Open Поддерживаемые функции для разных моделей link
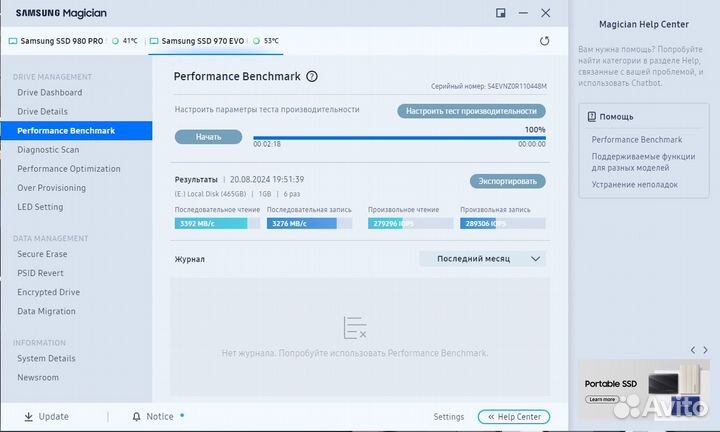This screenshot has width=720, height=432. click(643, 162)
